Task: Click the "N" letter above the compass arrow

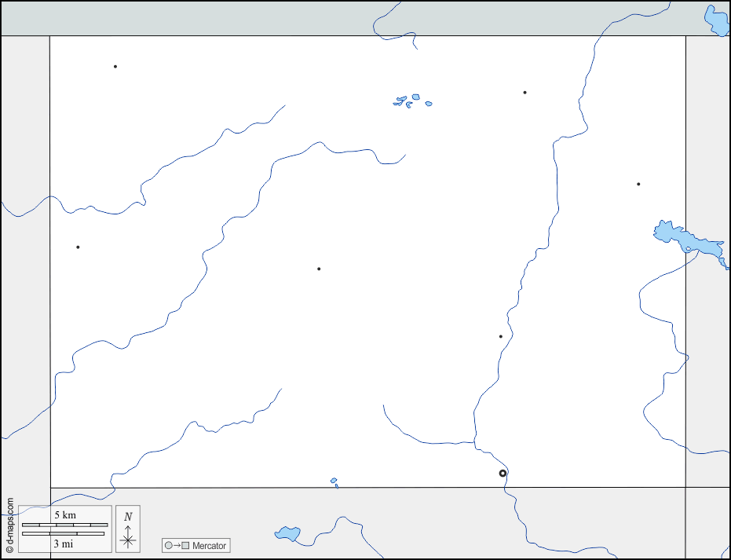Action: 128,516
